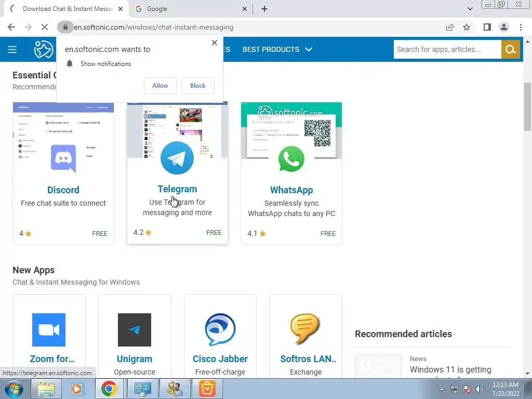Click the WhatsApp FREE label
This screenshot has height=399, width=532.
[x=328, y=233]
